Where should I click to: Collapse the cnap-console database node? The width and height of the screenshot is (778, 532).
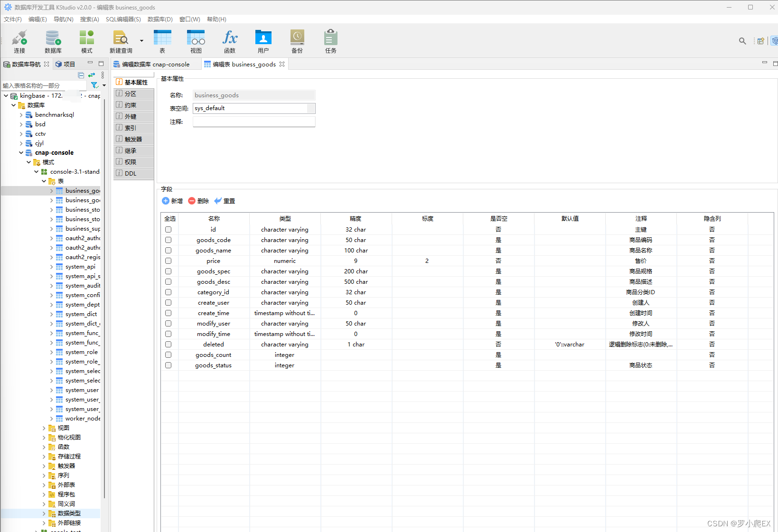coord(20,152)
